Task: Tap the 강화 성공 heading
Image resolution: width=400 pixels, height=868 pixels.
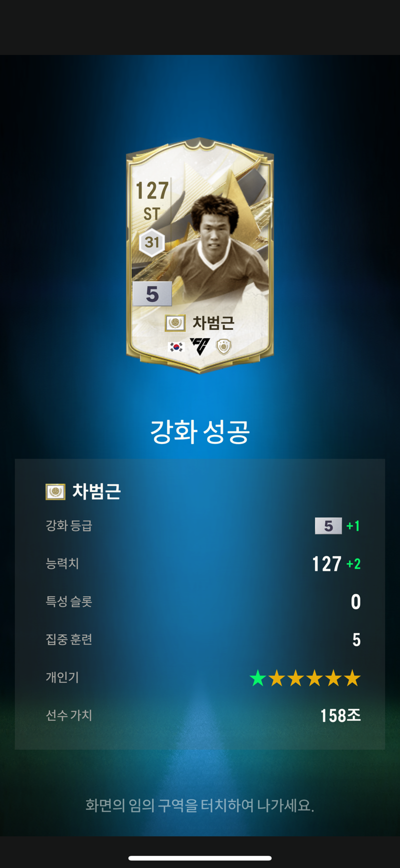Action: [x=200, y=431]
